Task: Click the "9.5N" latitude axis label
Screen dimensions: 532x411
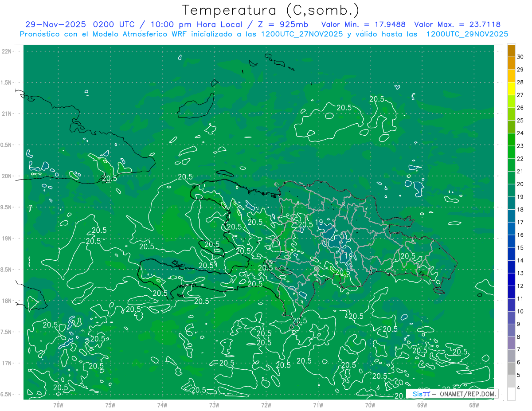Action: coord(6,207)
